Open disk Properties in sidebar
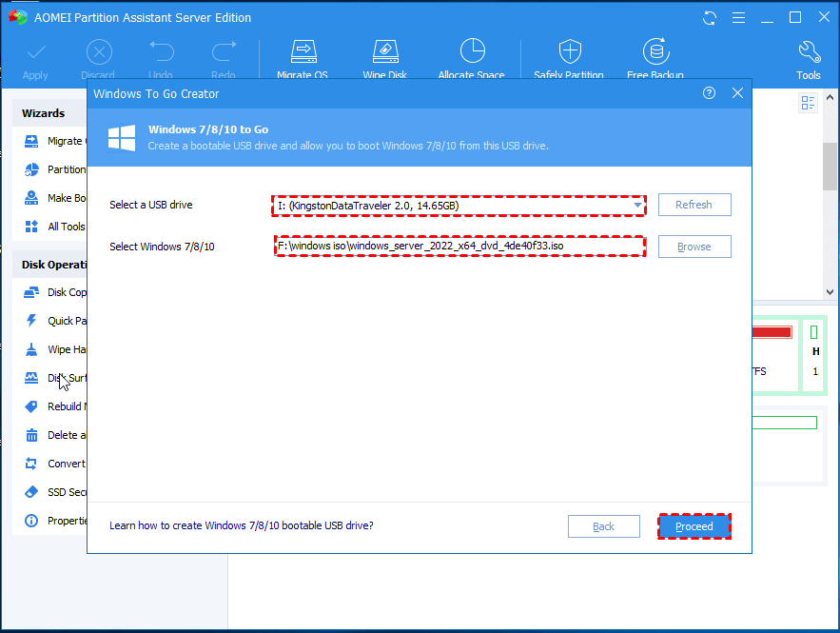This screenshot has height=633, width=840. [55, 521]
